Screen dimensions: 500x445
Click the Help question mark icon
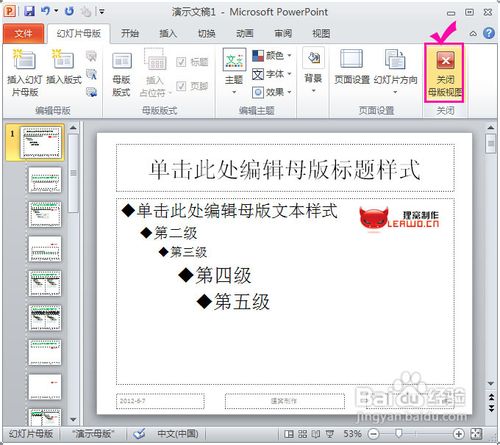489,33
